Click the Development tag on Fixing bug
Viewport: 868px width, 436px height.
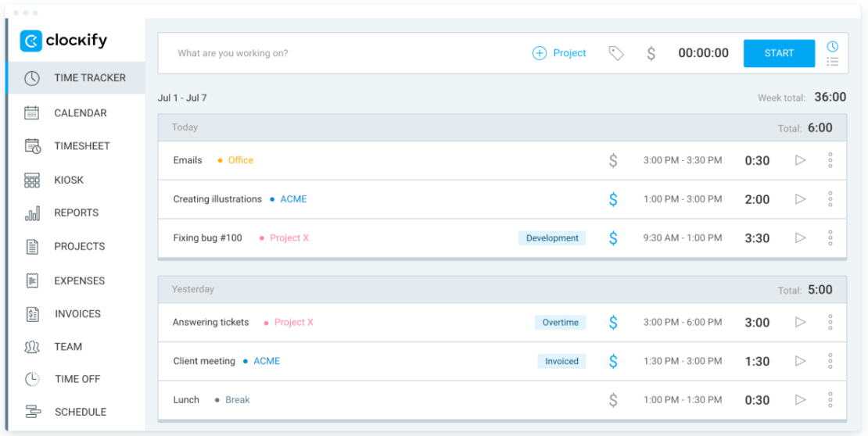552,238
